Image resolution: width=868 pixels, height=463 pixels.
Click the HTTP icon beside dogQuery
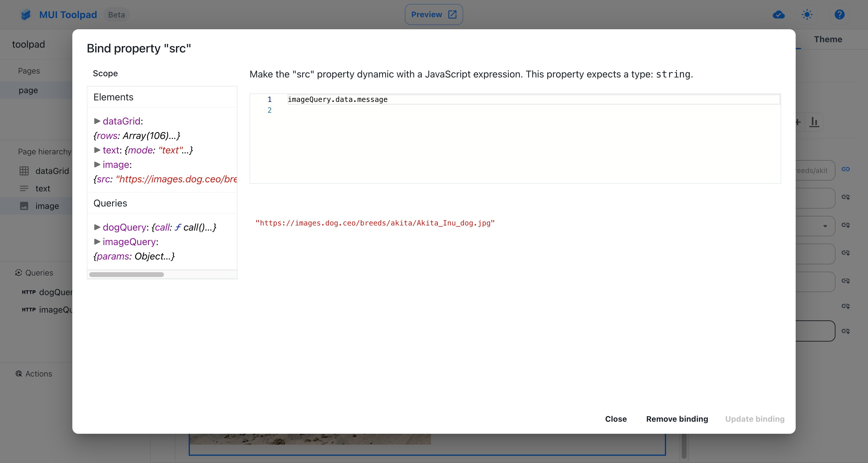tap(29, 292)
